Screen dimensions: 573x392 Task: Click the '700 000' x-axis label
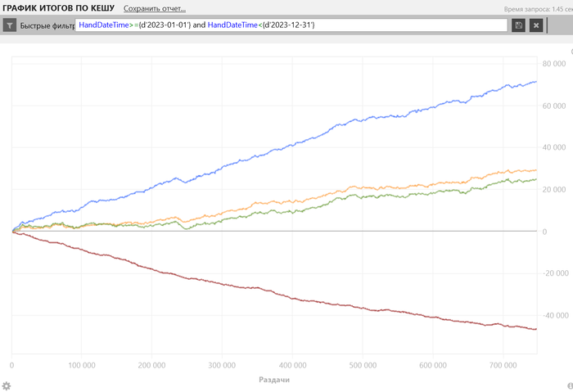503,365
